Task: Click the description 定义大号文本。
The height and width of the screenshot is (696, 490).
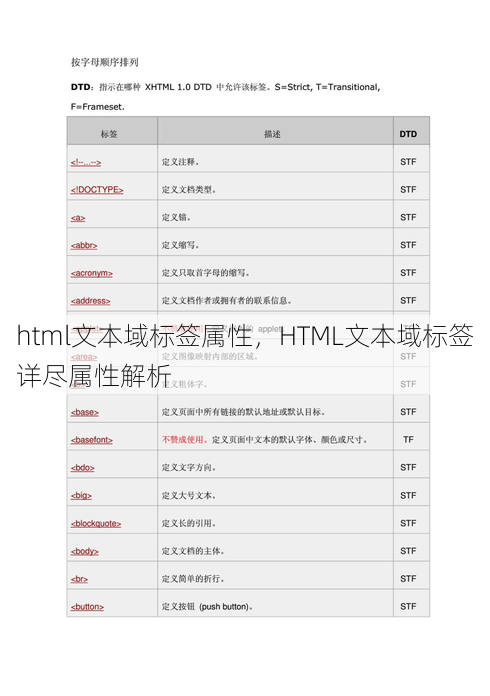Action: click(x=189, y=495)
